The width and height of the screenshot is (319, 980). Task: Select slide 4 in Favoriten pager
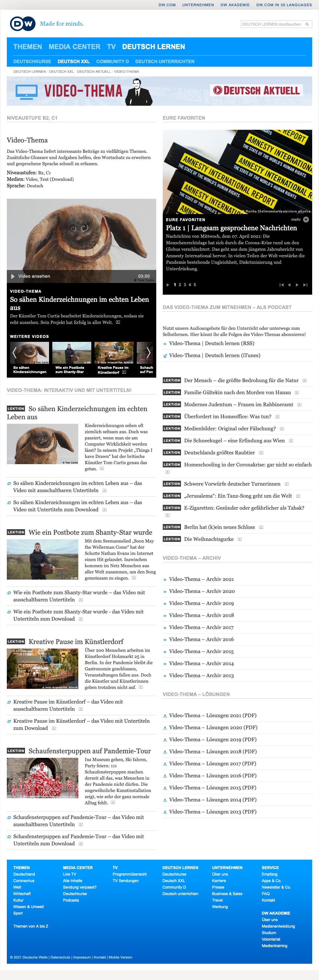click(x=190, y=285)
